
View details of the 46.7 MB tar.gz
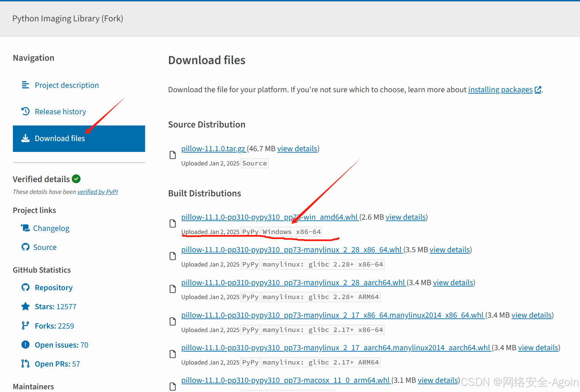(297, 149)
